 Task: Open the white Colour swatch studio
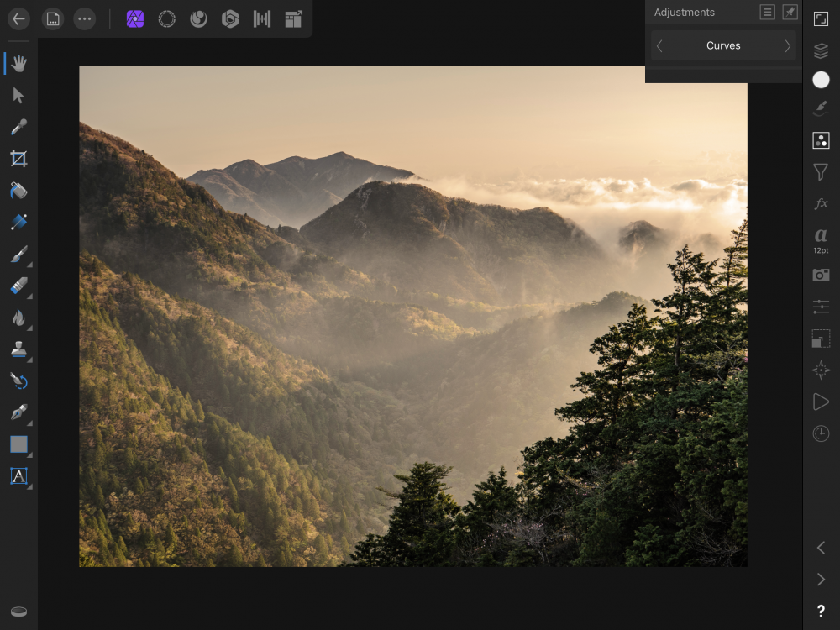(821, 80)
